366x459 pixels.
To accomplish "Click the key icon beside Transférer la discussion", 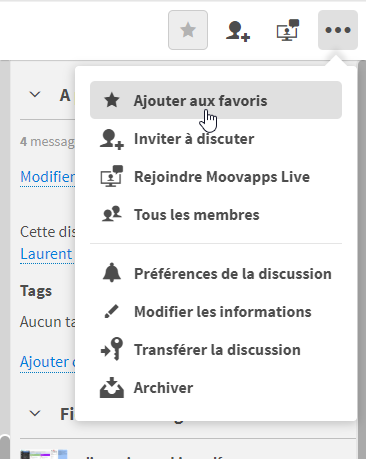I will tap(112, 349).
